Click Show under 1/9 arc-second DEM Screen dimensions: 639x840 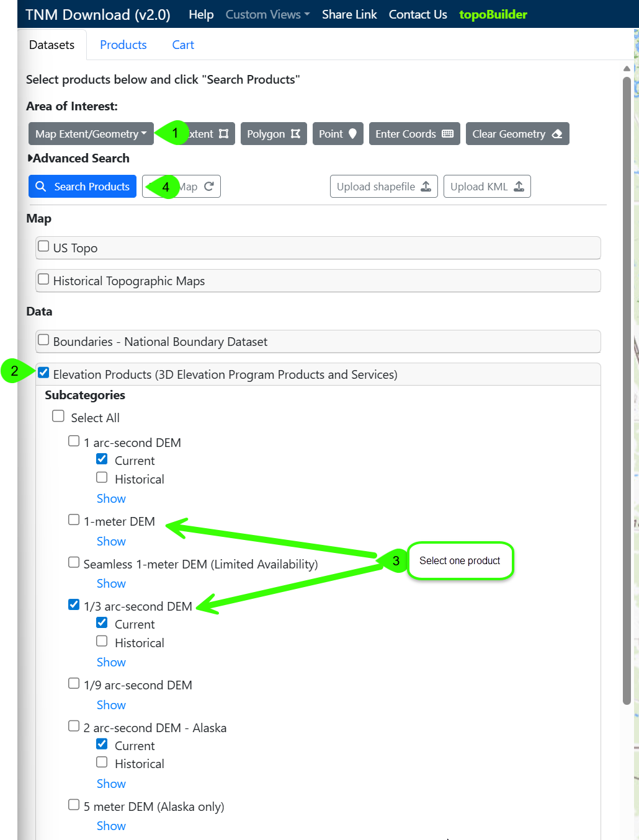(111, 705)
